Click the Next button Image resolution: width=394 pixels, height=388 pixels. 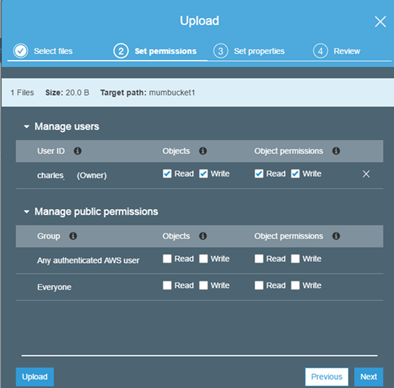tap(368, 377)
